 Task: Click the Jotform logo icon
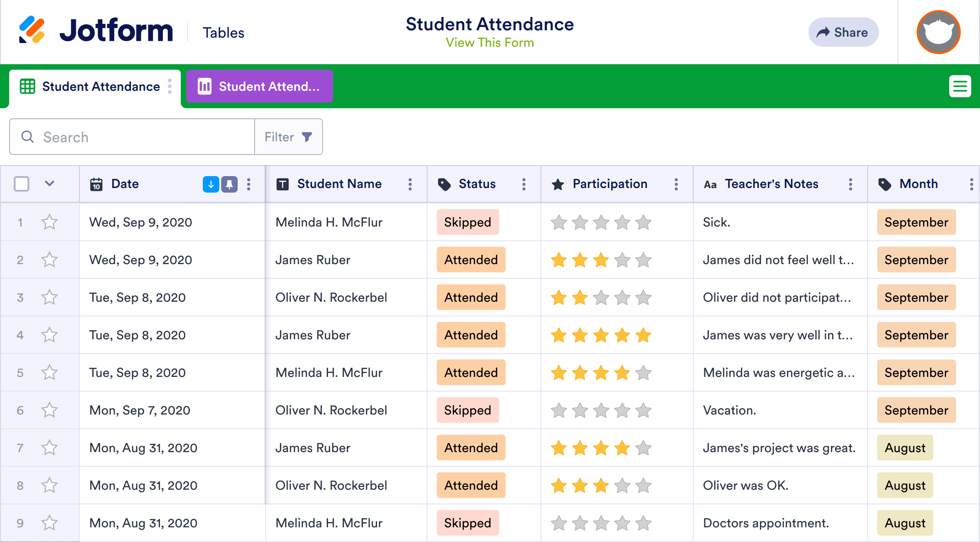pyautogui.click(x=32, y=30)
